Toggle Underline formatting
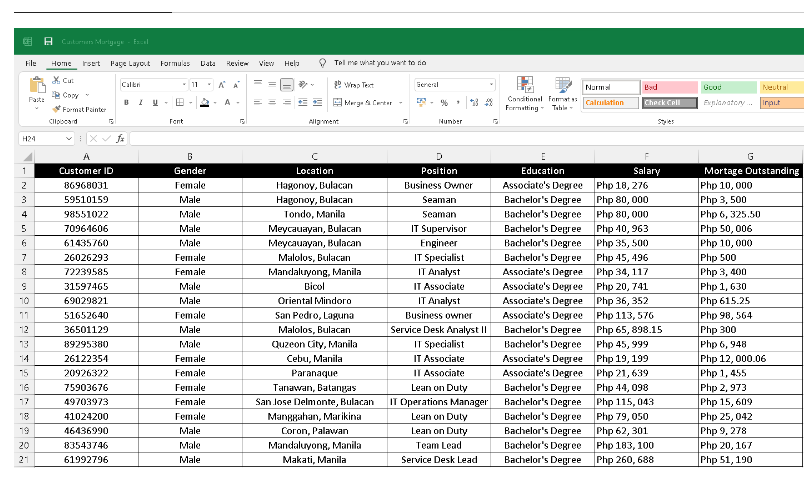Image resolution: width=811 pixels, height=479 pixels. point(155,102)
